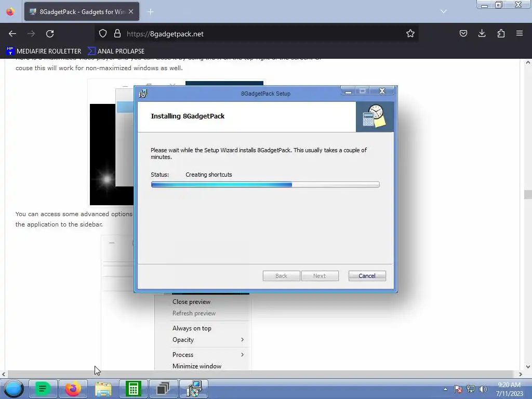Click the disabled Next button
The image size is (532, 399).
click(x=320, y=276)
